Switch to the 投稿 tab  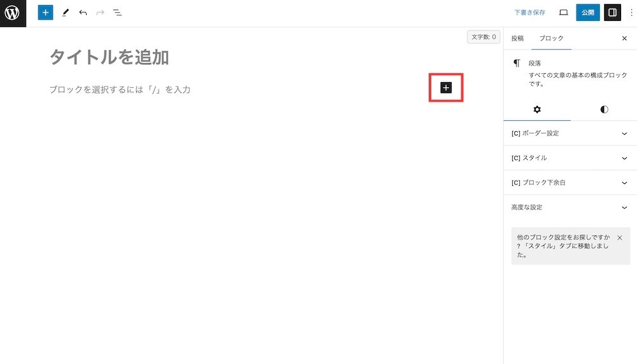(x=517, y=39)
